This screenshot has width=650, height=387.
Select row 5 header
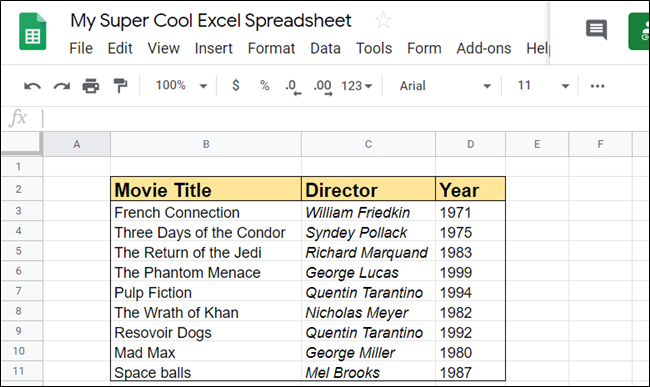tap(22, 251)
